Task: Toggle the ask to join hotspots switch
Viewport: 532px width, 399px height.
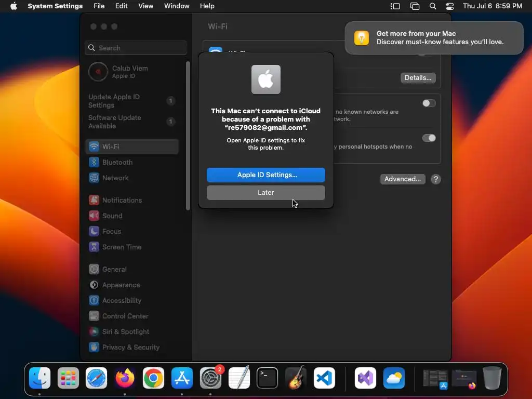Action: coord(429,138)
